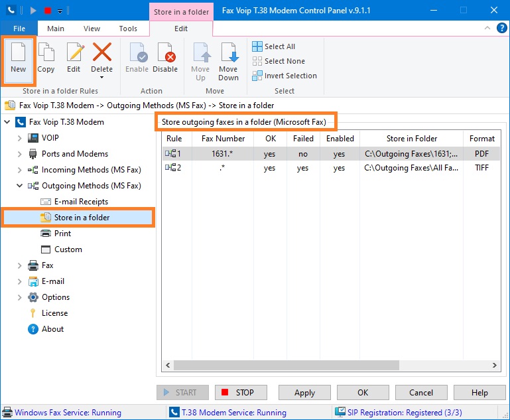This screenshot has height=420, width=510.
Task: Select E-mail Receipts in tree
Action: tap(81, 202)
